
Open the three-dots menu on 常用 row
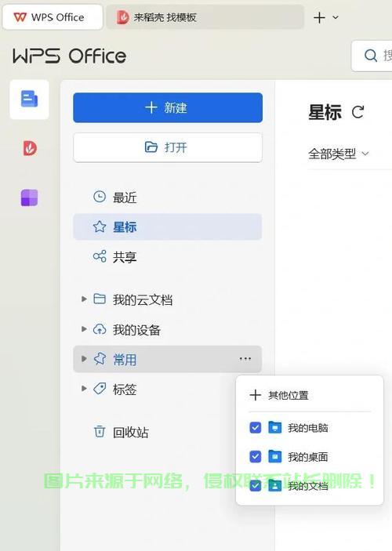click(x=245, y=359)
